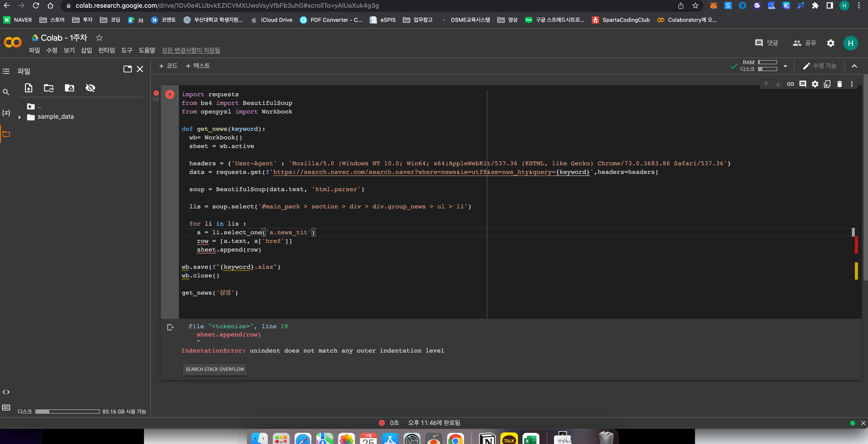The width and height of the screenshot is (868, 444).
Task: Open the 도구 menu
Action: point(127,50)
